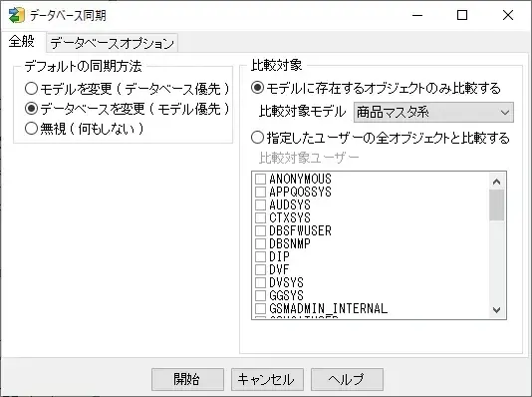Check the GSMADMIN_INTERNAL checkbox
This screenshot has height=397, width=532.
260,308
